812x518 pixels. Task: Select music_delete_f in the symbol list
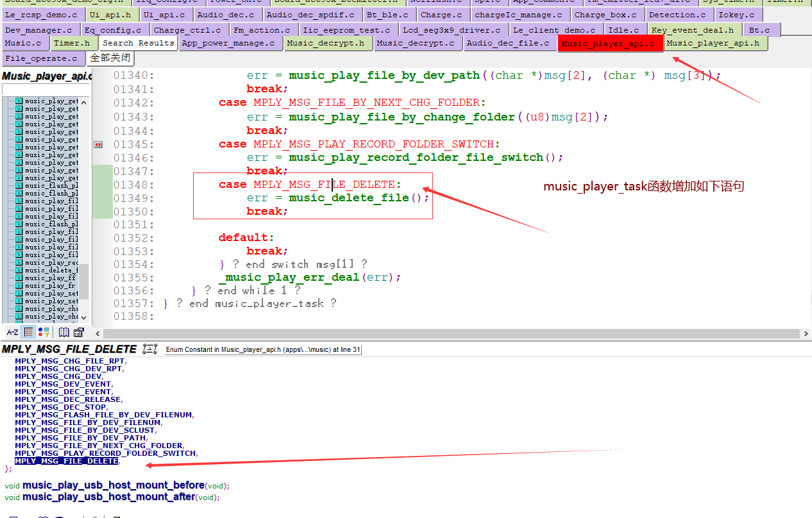51,271
